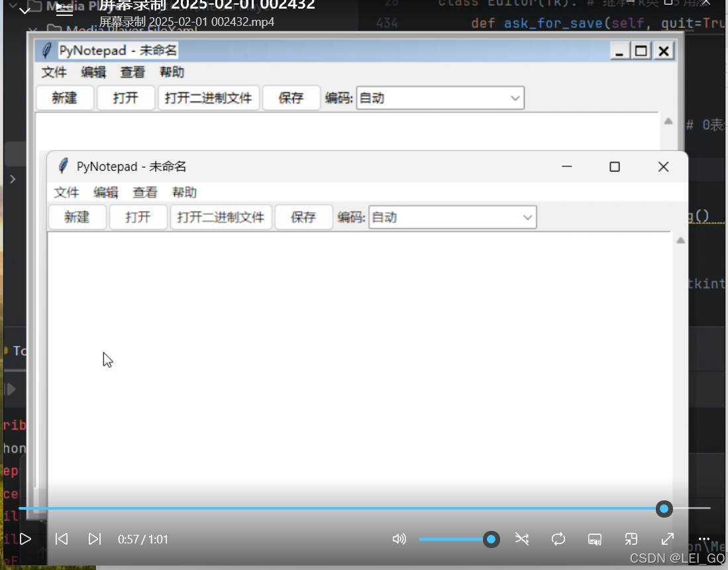
Task: Click 新建 button in back PyNotepad window
Action: pyautogui.click(x=64, y=97)
